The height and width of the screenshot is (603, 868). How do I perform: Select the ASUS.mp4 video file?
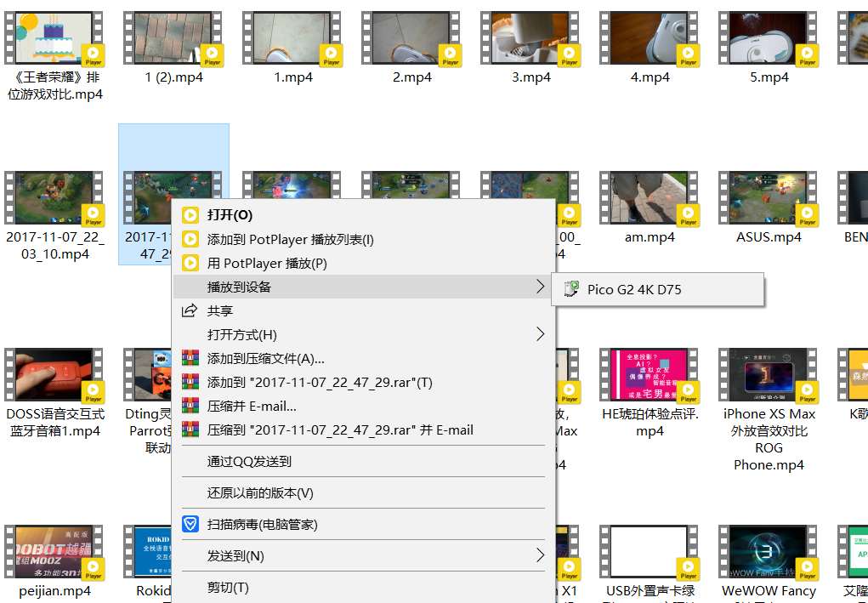[x=769, y=198]
